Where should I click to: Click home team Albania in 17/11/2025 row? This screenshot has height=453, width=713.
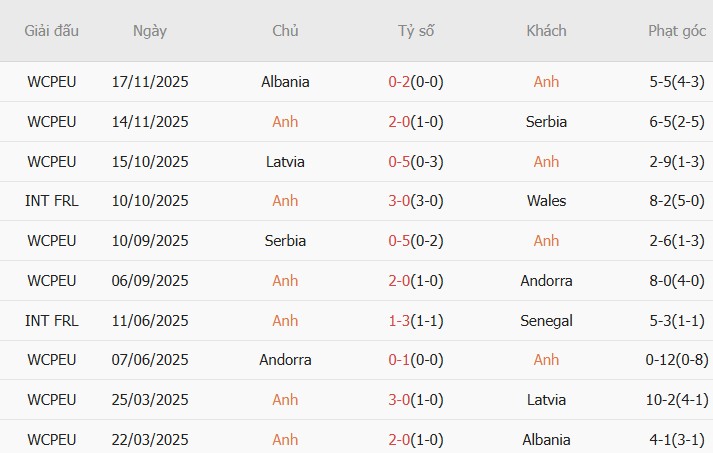(x=285, y=82)
